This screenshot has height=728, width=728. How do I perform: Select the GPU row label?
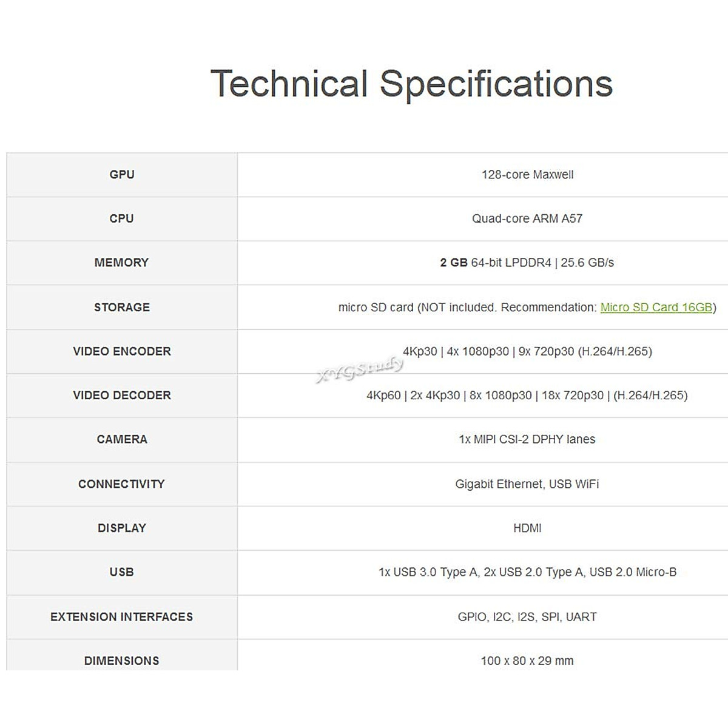(x=122, y=175)
